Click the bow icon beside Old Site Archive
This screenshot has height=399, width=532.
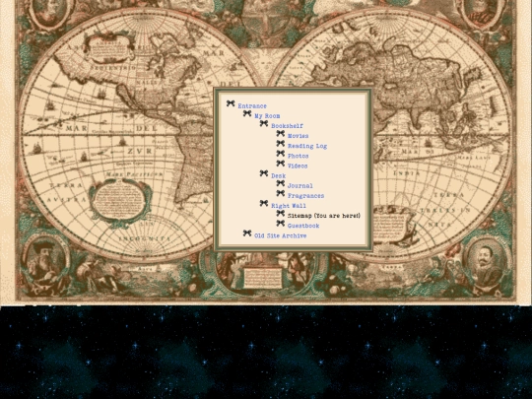[247, 233]
